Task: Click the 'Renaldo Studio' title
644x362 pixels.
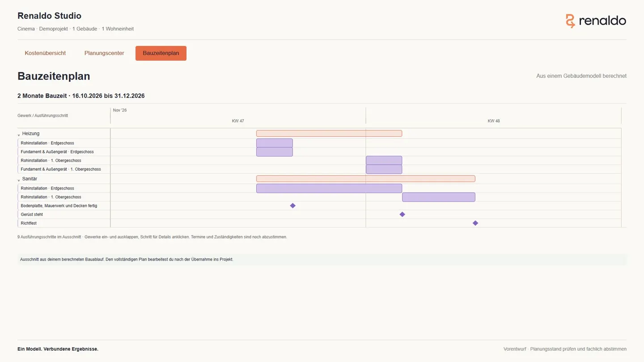Action: 49,16
